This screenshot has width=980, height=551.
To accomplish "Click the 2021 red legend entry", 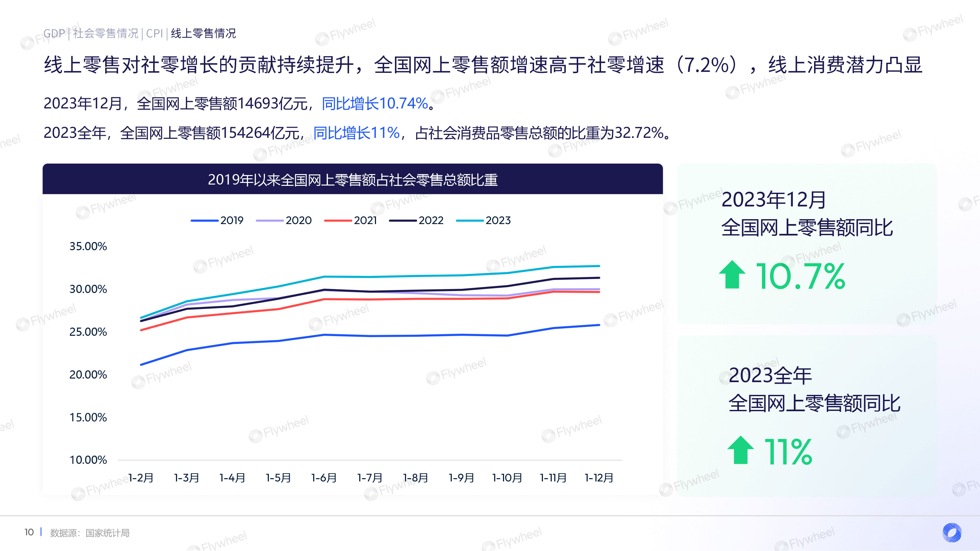I will point(351,220).
